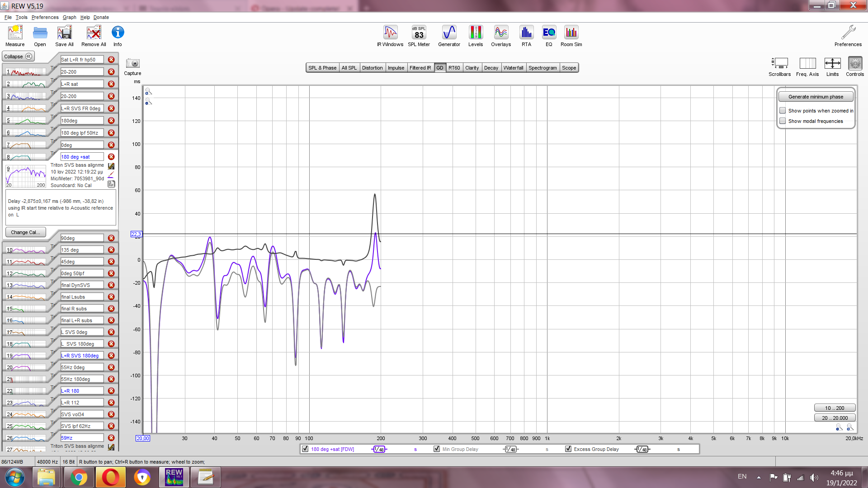The image size is (868, 488).
Task: Open smoothing selector for 180 deg +sat trace
Action: (x=379, y=449)
